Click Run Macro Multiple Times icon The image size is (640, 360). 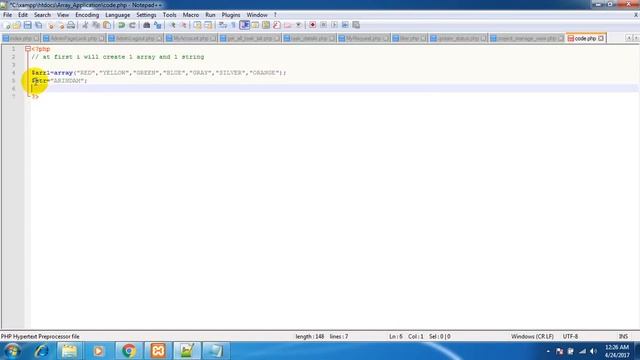click(x=345, y=25)
